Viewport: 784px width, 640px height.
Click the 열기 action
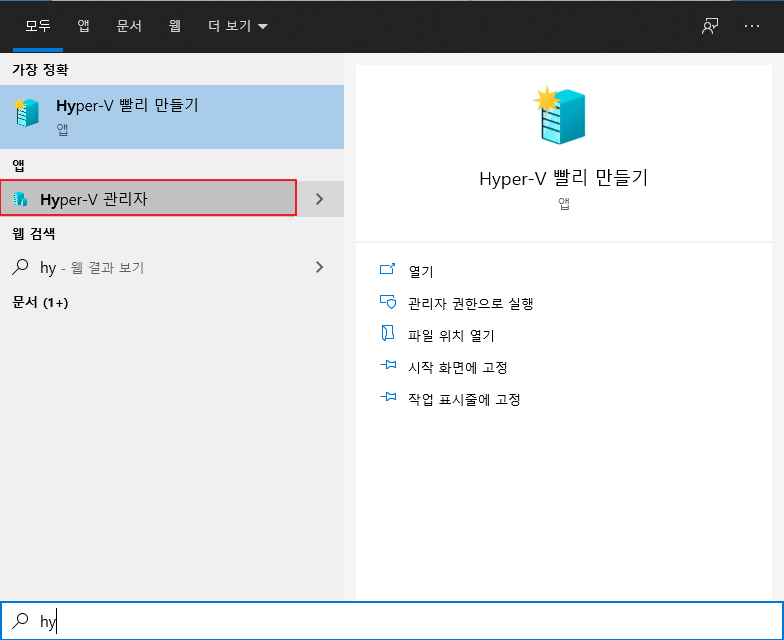tap(420, 271)
